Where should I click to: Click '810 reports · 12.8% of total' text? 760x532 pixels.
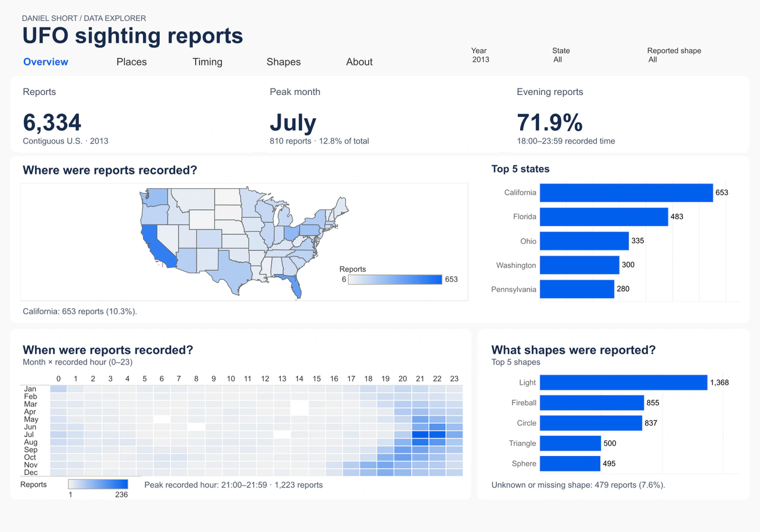point(319,141)
